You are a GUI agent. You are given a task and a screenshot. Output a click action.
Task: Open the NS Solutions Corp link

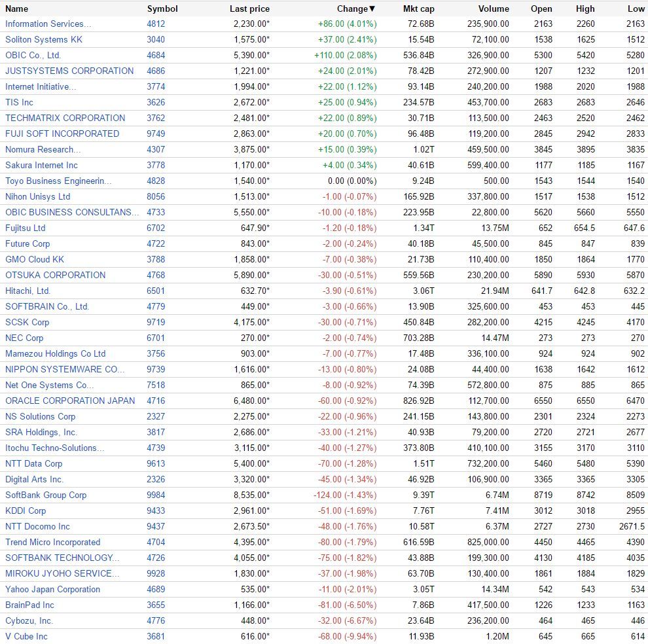click(x=40, y=417)
